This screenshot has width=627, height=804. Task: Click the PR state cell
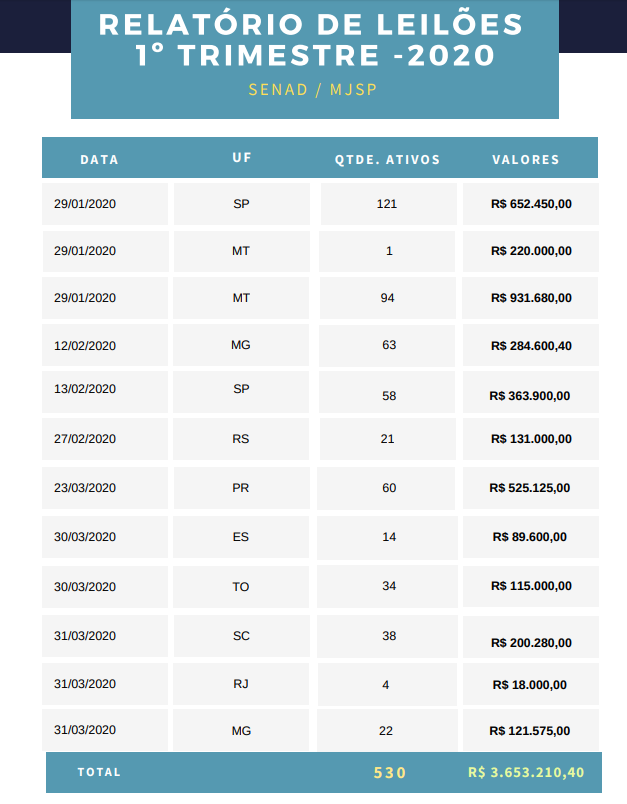pyautogui.click(x=241, y=487)
